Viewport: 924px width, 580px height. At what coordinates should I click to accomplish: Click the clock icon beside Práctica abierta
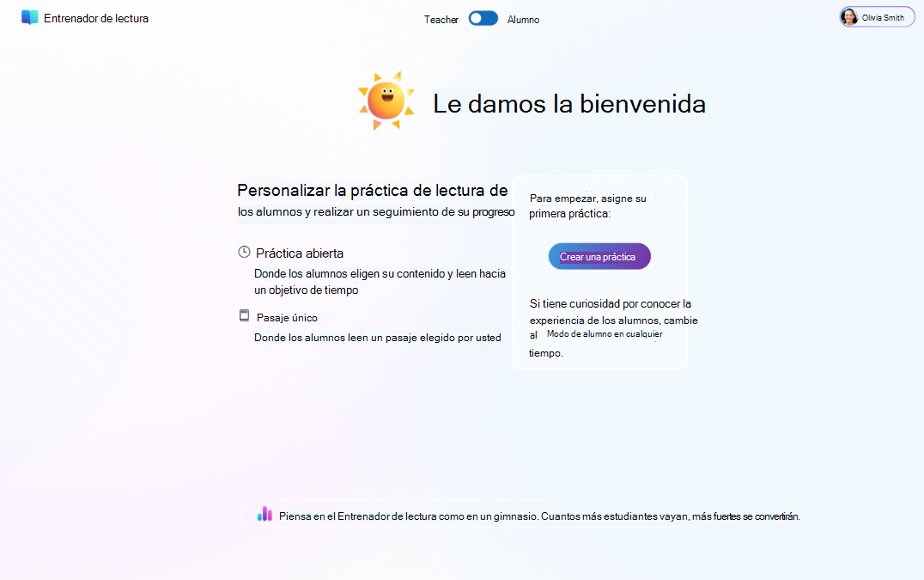(244, 253)
